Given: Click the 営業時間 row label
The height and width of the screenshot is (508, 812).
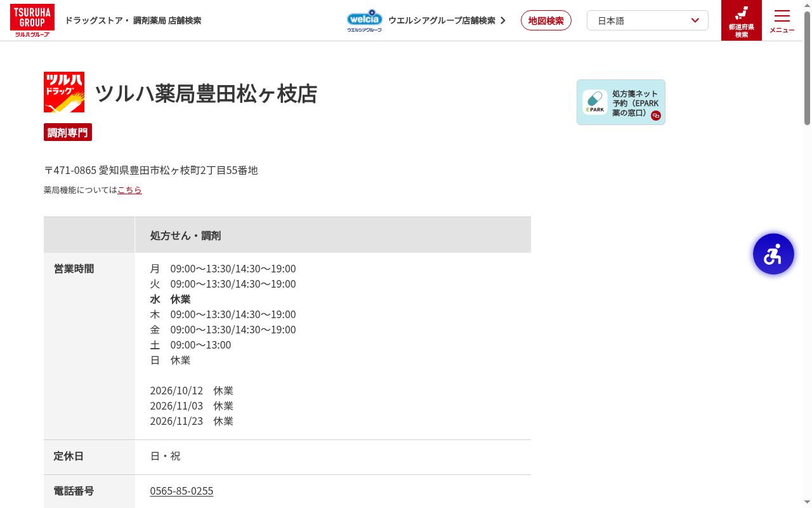Looking at the screenshot, I should point(74,269).
